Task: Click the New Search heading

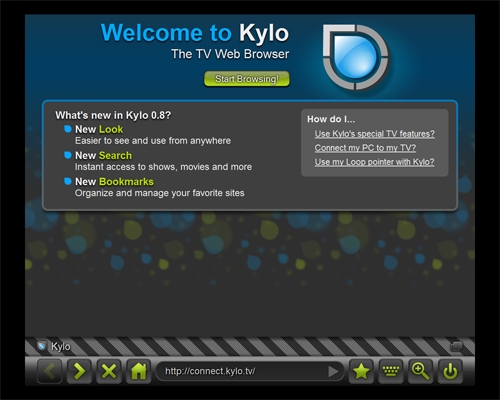Action: point(103,155)
